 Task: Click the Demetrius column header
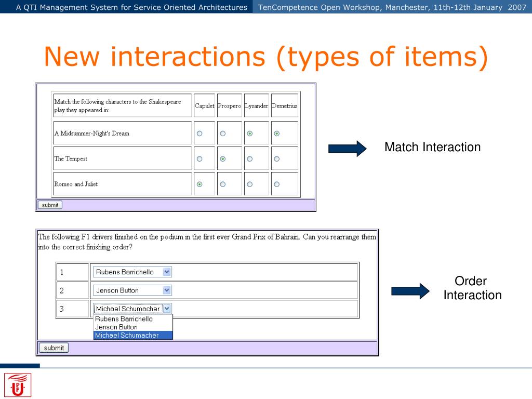[284, 106]
